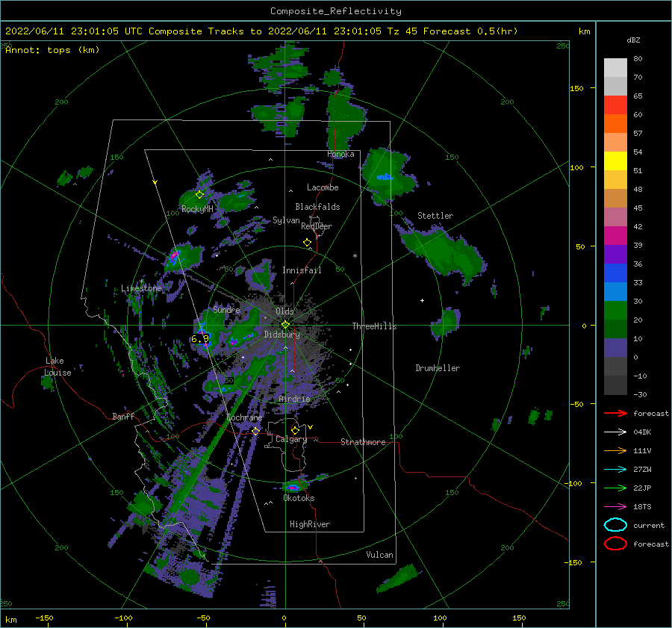The image size is (672, 628).
Task: Click the 'current' legend text
Action: (649, 525)
